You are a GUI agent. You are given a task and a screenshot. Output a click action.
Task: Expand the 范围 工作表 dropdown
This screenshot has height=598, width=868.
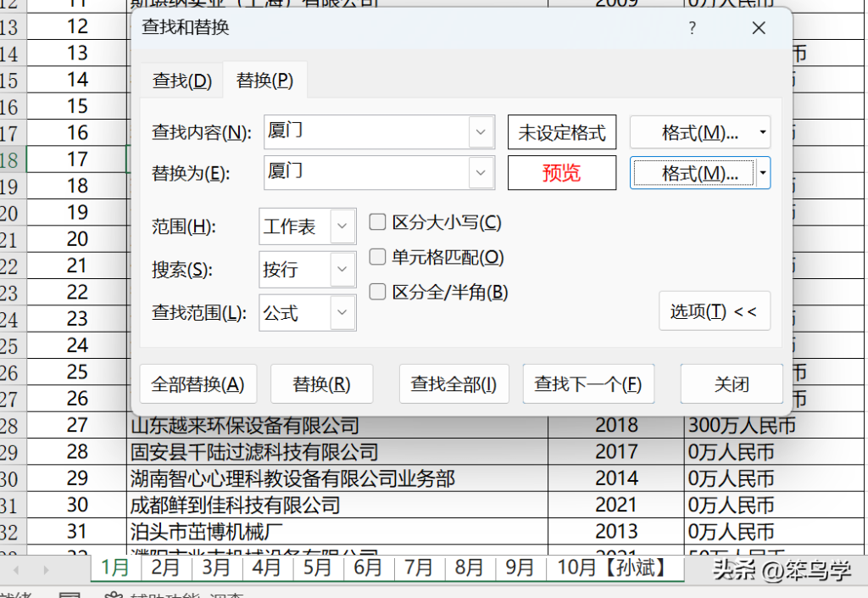tap(342, 226)
